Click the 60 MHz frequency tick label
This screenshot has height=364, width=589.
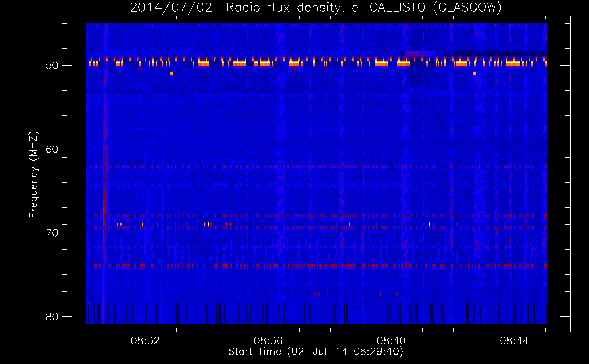point(52,149)
